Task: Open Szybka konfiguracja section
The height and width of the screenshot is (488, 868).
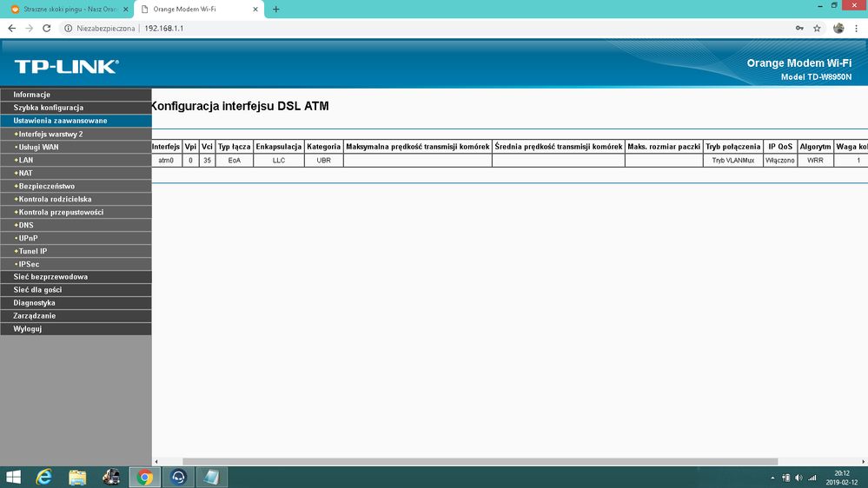Action: click(x=76, y=108)
